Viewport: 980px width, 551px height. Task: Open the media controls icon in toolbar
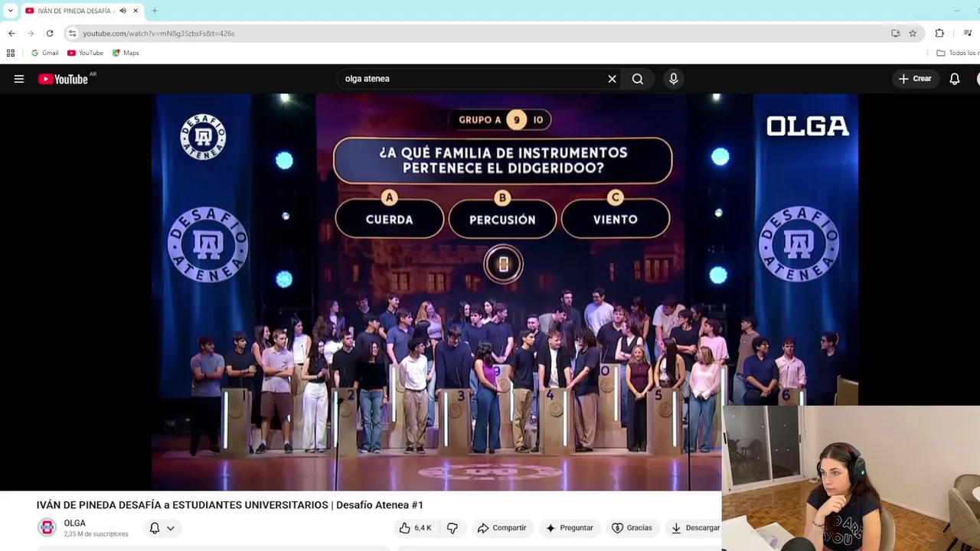coord(968,33)
